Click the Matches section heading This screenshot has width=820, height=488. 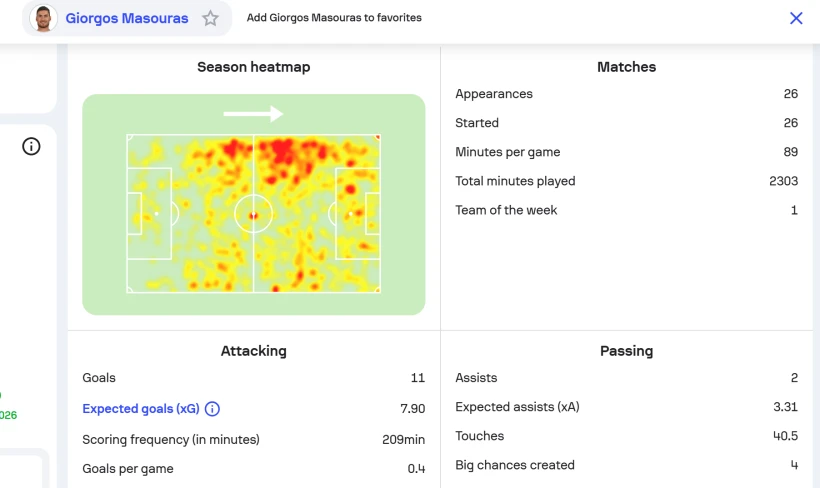pos(626,67)
